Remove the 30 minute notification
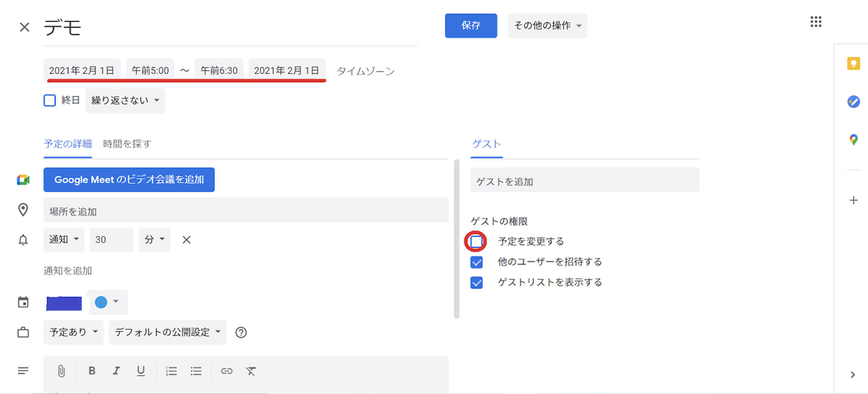This screenshot has width=868, height=394. (x=186, y=240)
